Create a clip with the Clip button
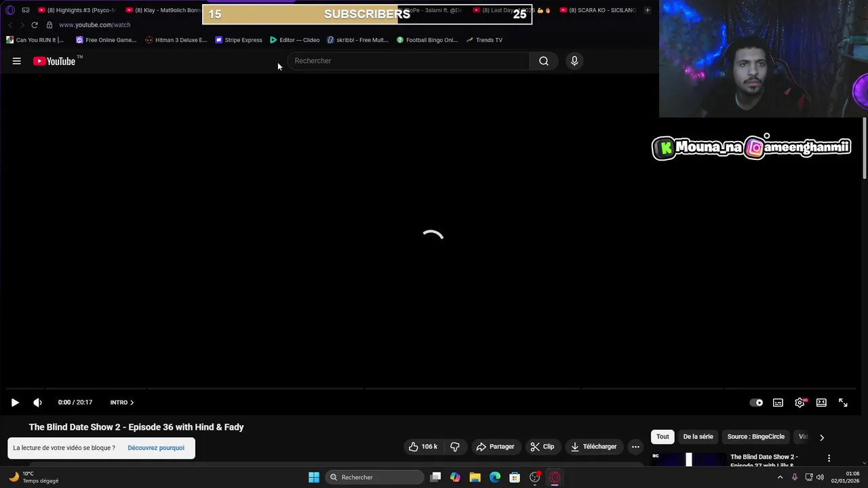Screen dimensions: 868x488 tap(542, 447)
